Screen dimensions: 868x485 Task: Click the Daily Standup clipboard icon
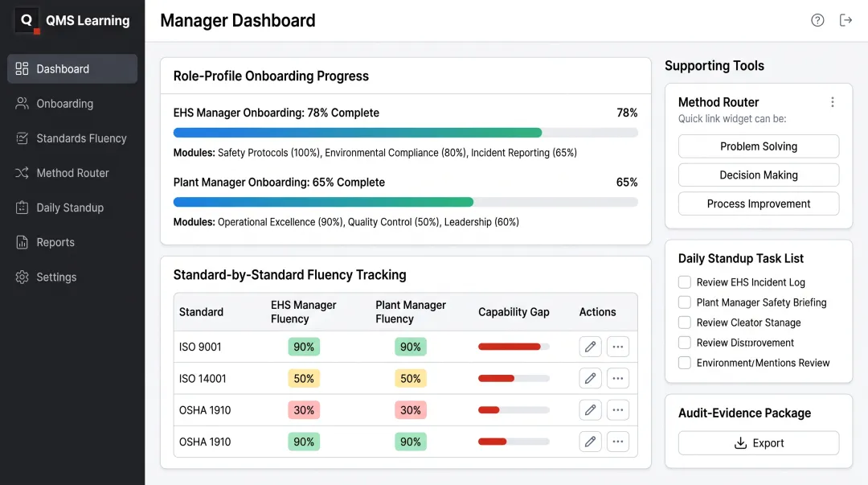coord(22,208)
